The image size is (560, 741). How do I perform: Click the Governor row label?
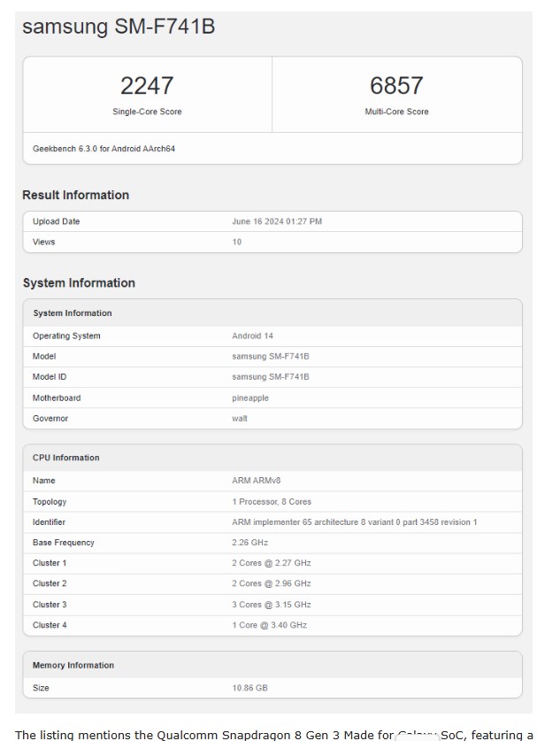50,418
